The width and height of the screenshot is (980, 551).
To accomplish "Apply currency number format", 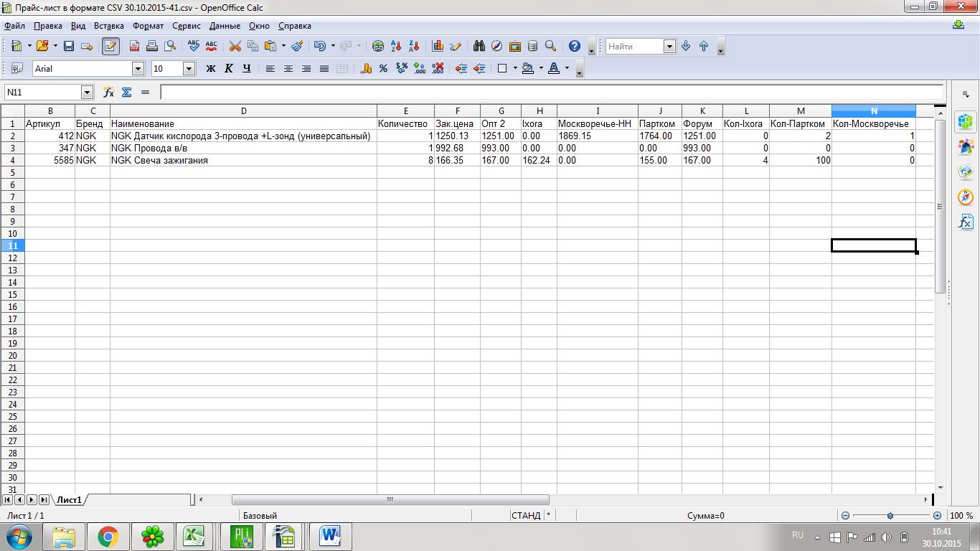I will [366, 68].
